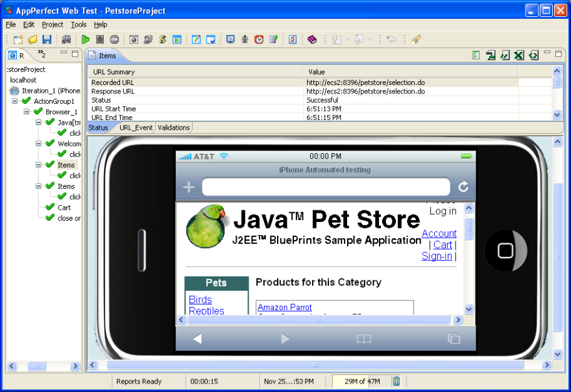Switch to the URL_Event tab
571x392 pixels.
[x=136, y=127]
